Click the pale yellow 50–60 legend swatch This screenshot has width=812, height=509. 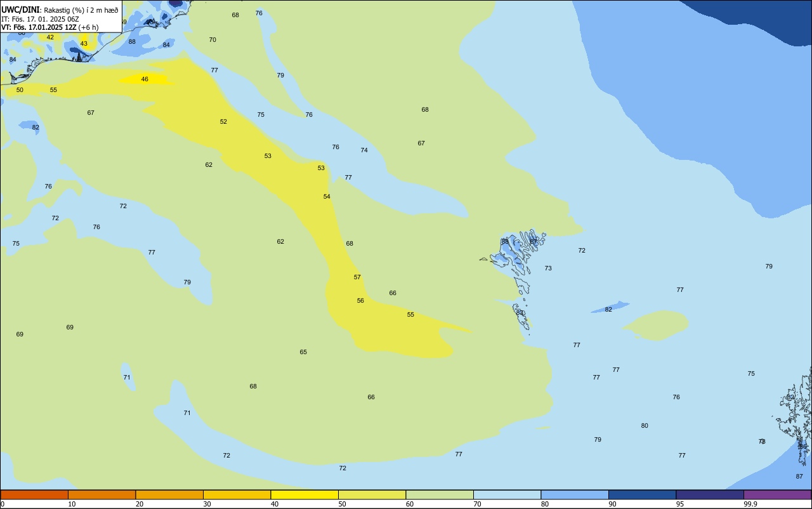click(x=372, y=494)
